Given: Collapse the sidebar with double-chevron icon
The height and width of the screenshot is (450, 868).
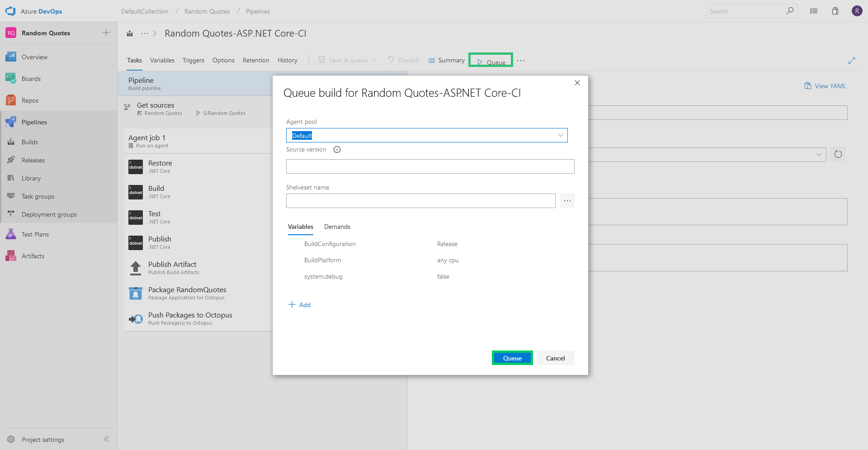Looking at the screenshot, I should coord(106,439).
